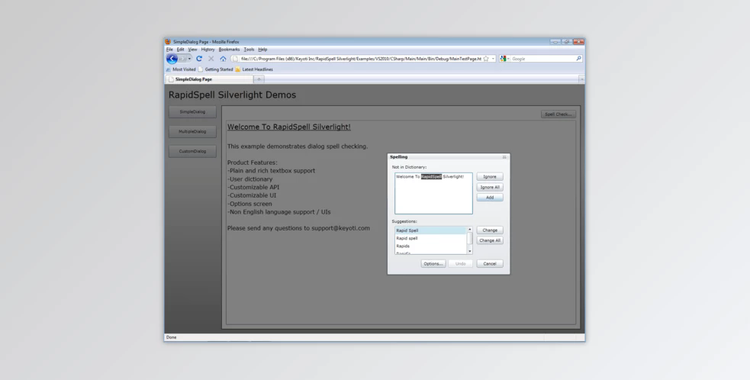Click the '-Customizable API' feature line
This screenshot has height=380, width=750.
pos(253,187)
